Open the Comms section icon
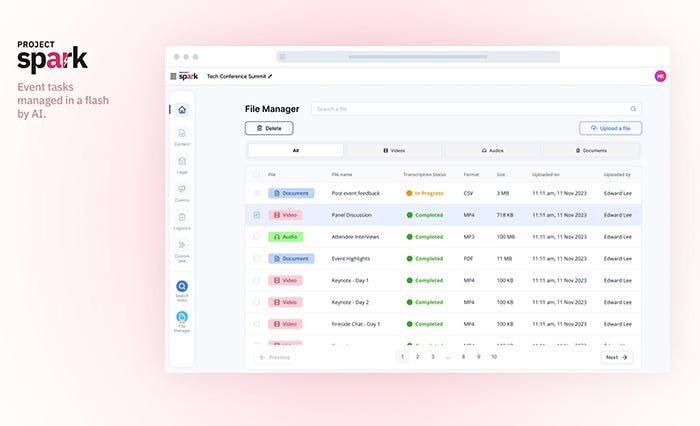Viewport: 700px width, 426px height. [x=182, y=189]
